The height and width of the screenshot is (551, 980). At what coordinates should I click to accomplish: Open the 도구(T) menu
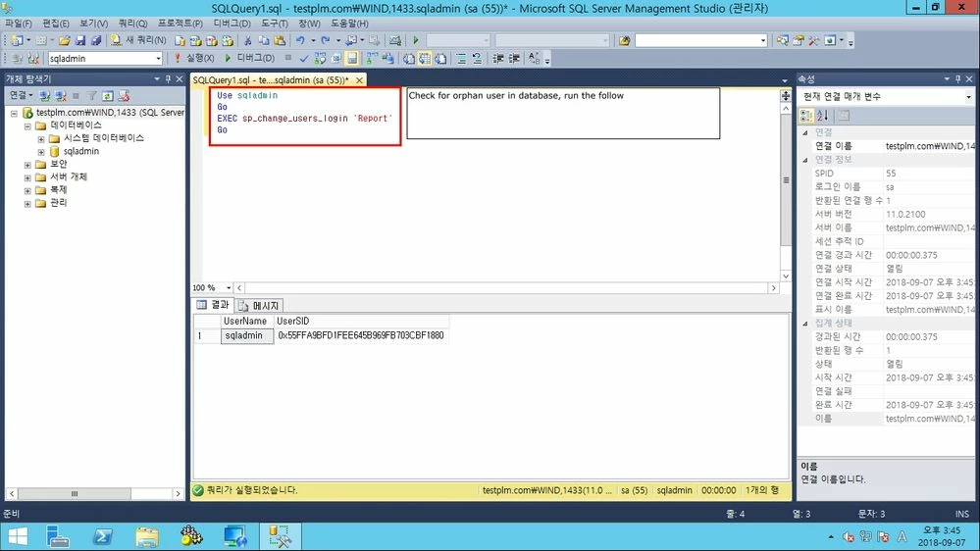coord(275,24)
